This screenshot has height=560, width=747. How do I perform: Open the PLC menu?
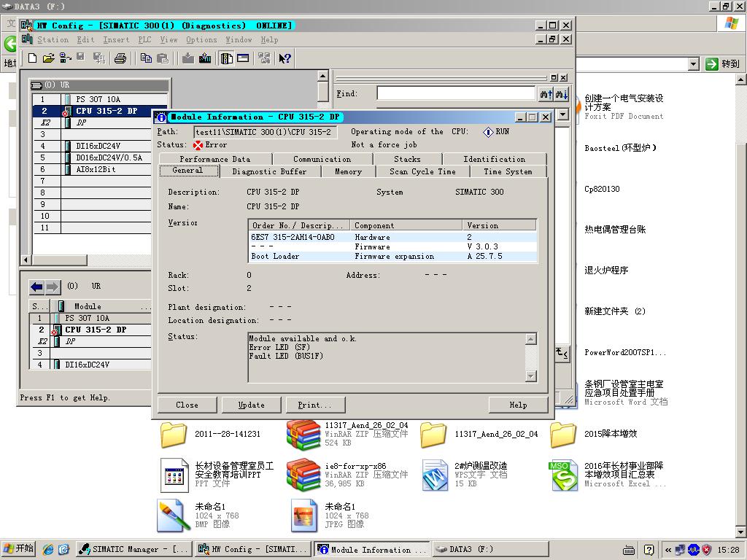pos(145,40)
